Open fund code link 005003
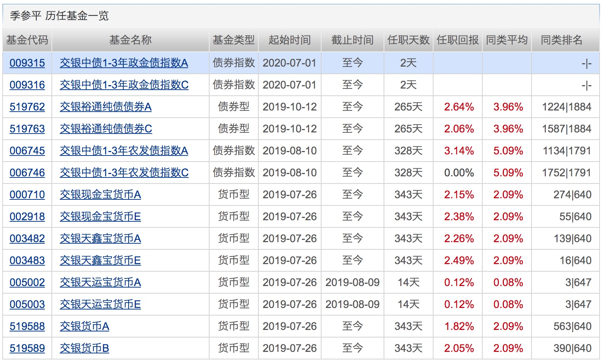 pos(27,304)
